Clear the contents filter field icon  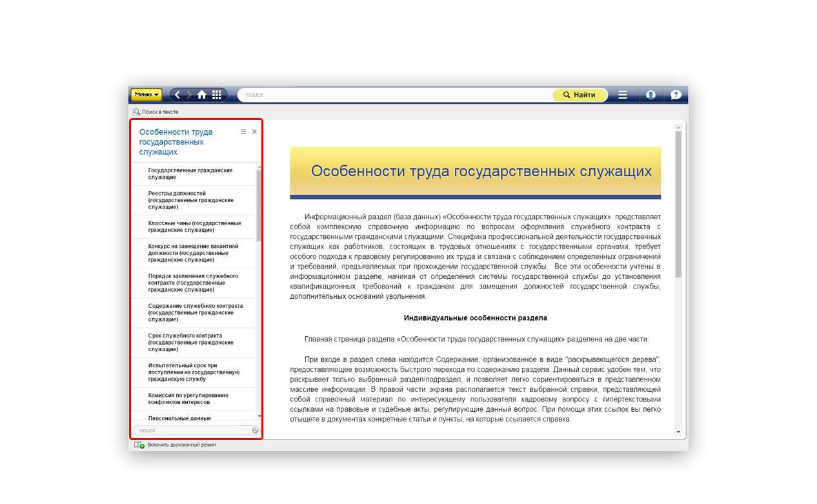coord(256,430)
